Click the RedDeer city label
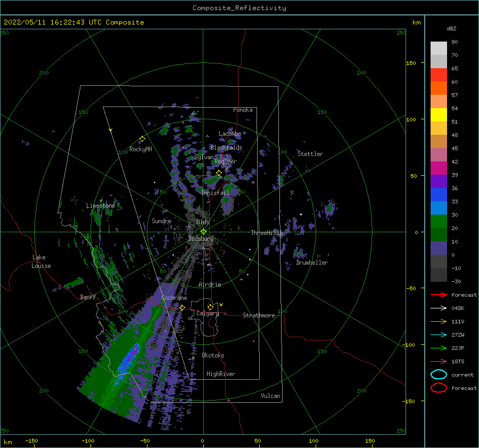This screenshot has width=479, height=448. coord(226,161)
